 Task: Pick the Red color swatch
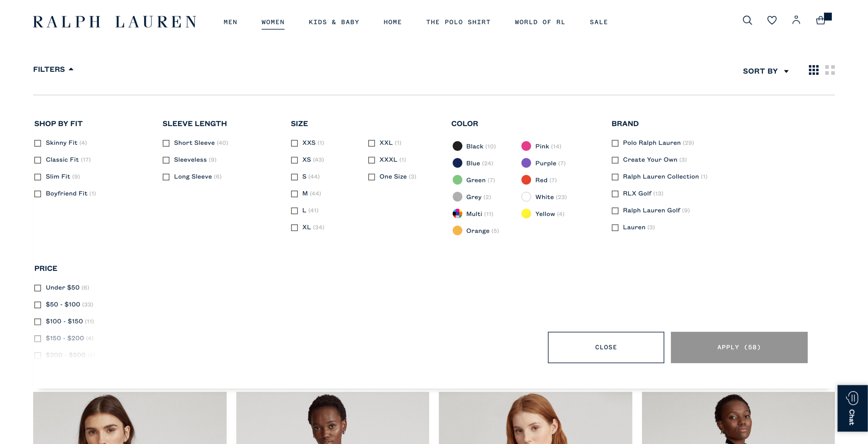(526, 180)
